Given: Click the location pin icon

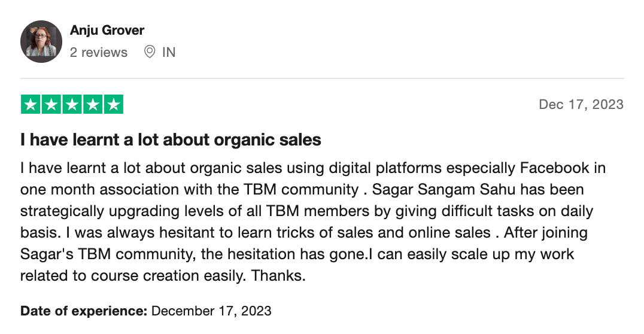Looking at the screenshot, I should (x=150, y=52).
